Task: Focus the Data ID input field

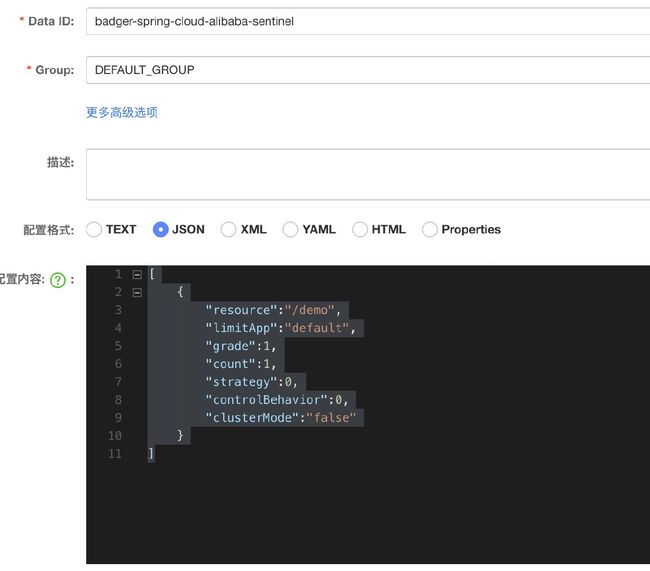Action: (x=368, y=21)
